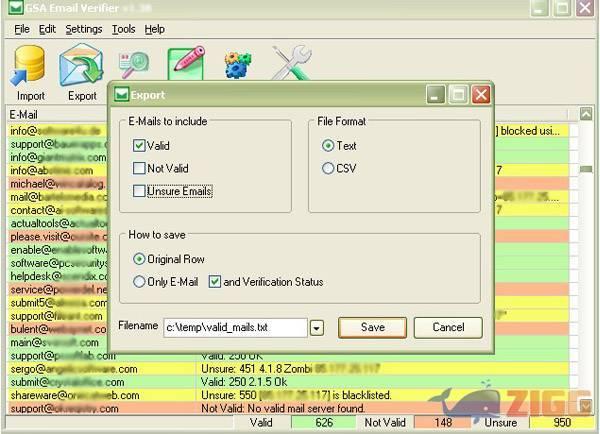
Task: Open the File menu
Action: point(22,29)
